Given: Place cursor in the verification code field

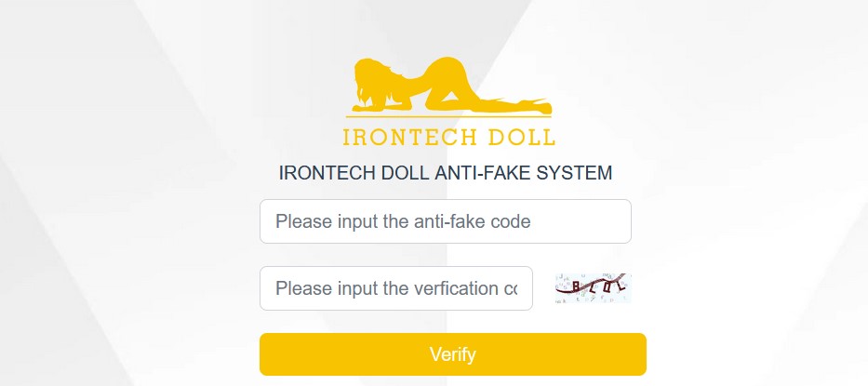Looking at the screenshot, I should pos(395,288).
